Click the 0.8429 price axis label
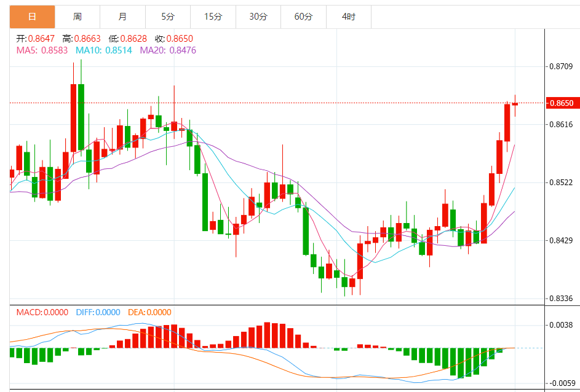 [x=561, y=240]
